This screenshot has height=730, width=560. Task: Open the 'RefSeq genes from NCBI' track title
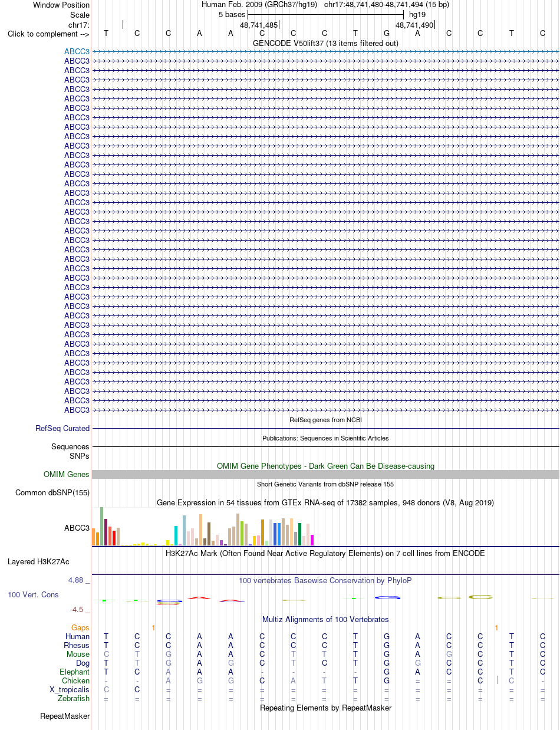click(325, 420)
